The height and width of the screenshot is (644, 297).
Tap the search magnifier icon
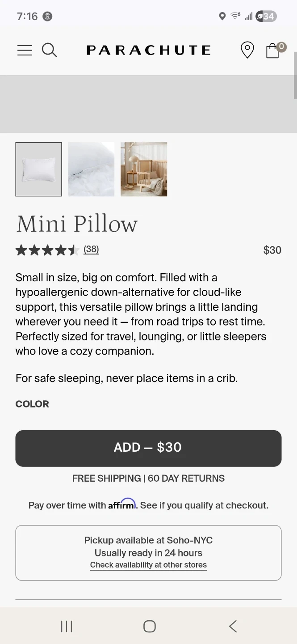pyautogui.click(x=49, y=50)
